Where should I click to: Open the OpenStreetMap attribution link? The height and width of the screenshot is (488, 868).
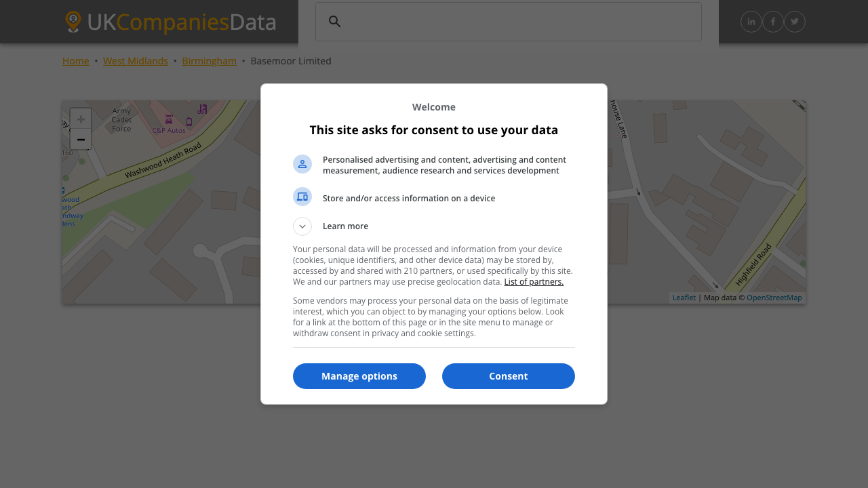774,298
